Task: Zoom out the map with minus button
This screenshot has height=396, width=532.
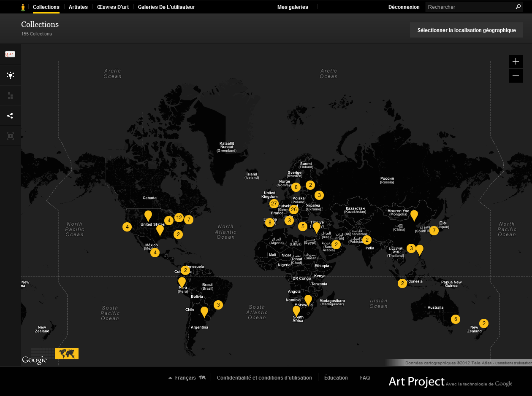Action: [x=516, y=76]
